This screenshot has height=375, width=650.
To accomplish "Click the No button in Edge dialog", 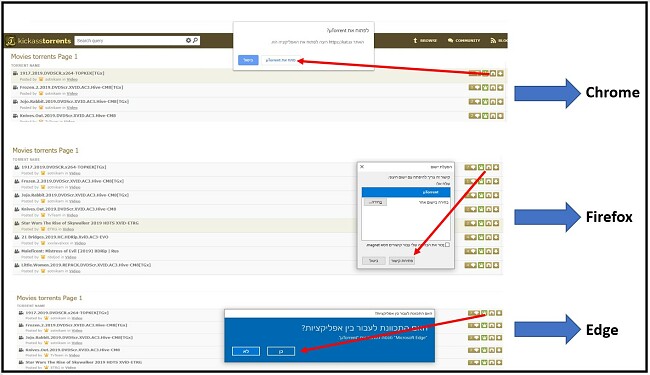I will pyautogui.click(x=246, y=351).
